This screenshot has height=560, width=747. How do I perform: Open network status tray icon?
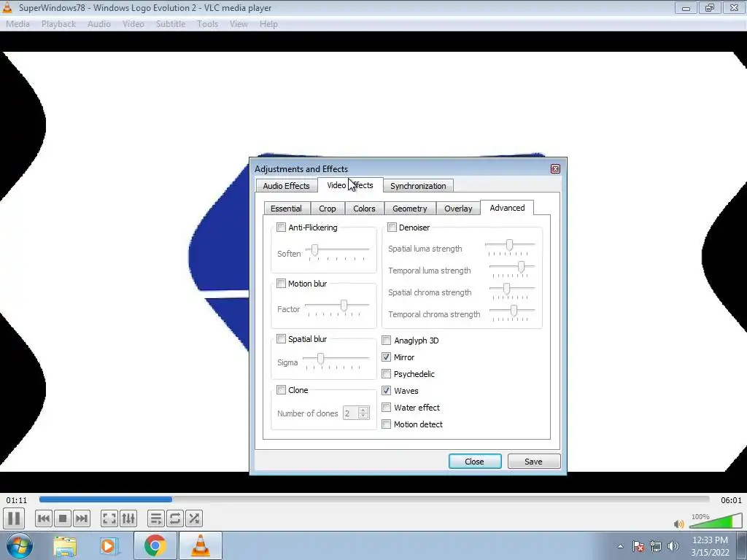tap(656, 546)
